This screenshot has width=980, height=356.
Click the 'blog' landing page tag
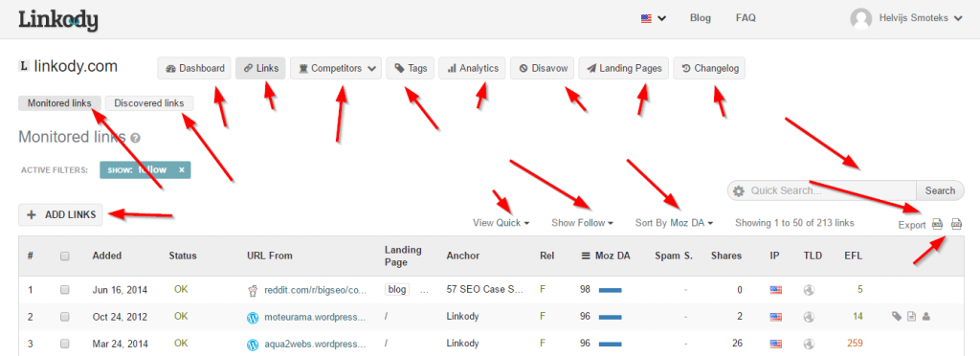397,290
